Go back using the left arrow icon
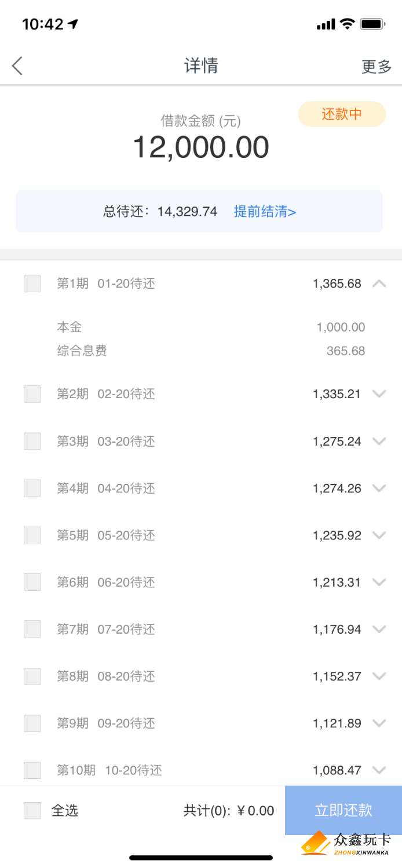 coord(17,66)
